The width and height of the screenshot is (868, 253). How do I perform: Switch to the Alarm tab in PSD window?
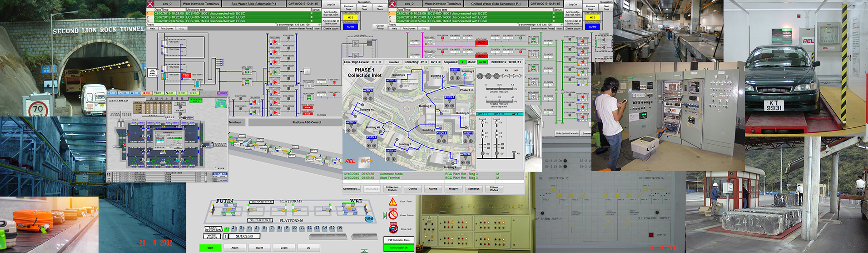[235, 248]
